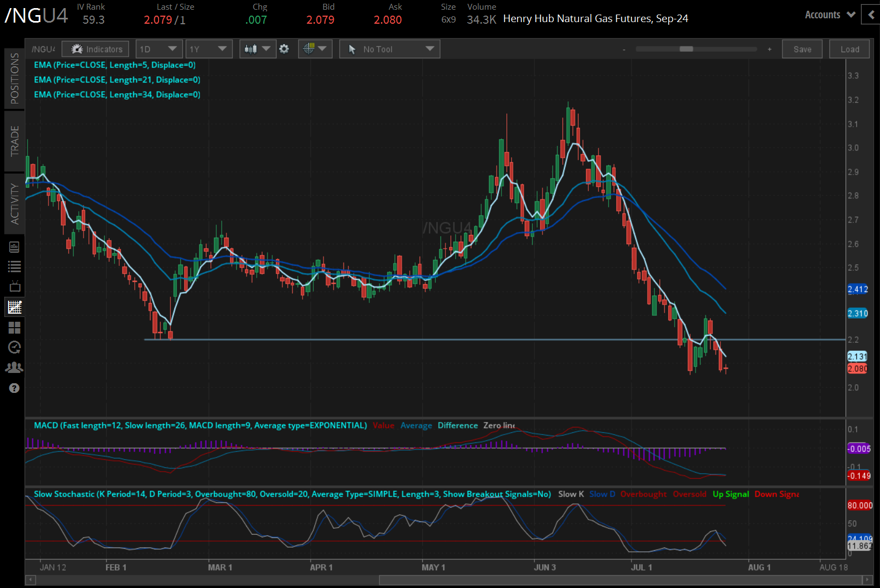The width and height of the screenshot is (880, 588).
Task: Toggle the Slow D line in stochastic legend
Action: (602, 494)
